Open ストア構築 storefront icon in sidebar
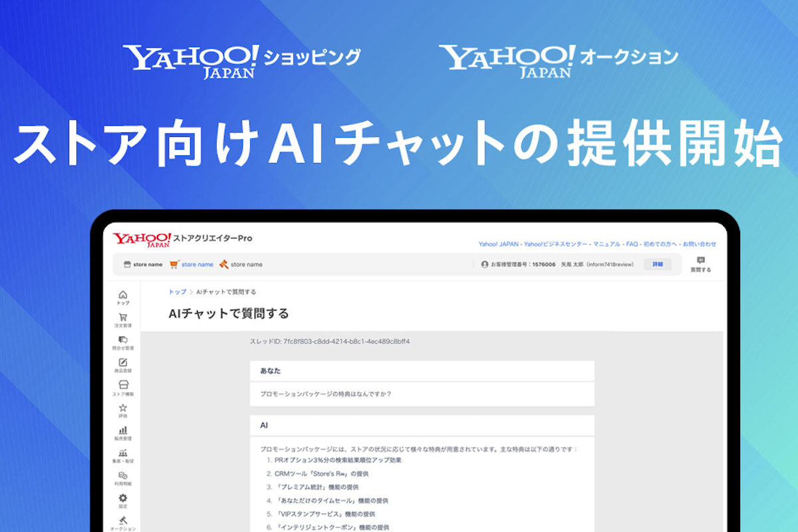This screenshot has height=532, width=798. click(x=122, y=385)
